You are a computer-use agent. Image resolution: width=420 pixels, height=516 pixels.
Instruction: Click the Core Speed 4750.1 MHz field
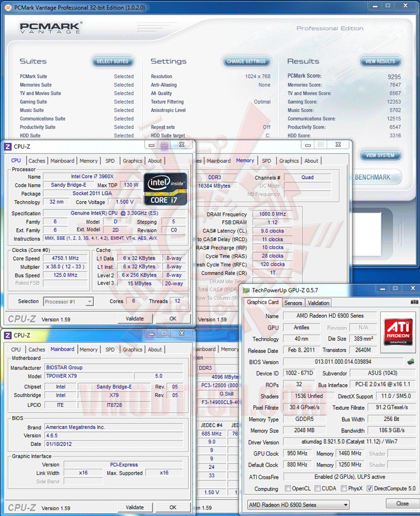pos(65,258)
